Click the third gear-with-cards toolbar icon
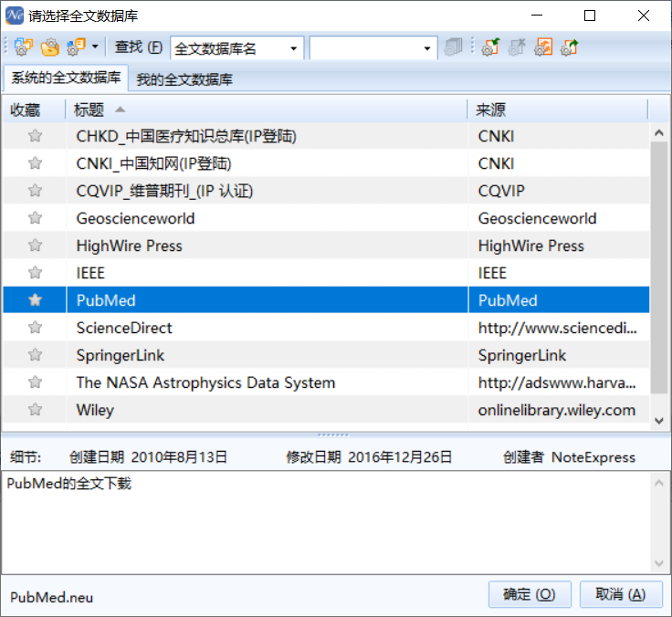Image resolution: width=672 pixels, height=617 pixels. 77,47
